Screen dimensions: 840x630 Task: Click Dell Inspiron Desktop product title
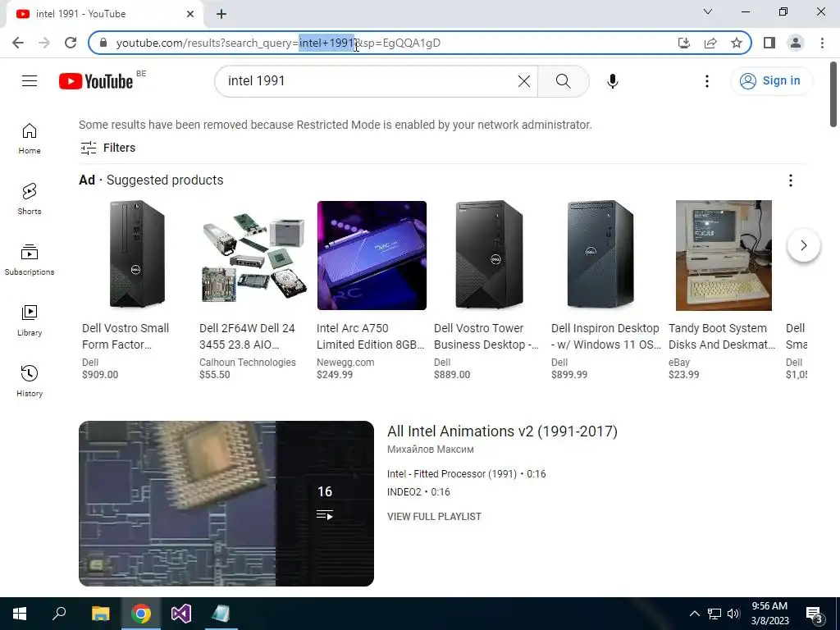click(x=606, y=336)
